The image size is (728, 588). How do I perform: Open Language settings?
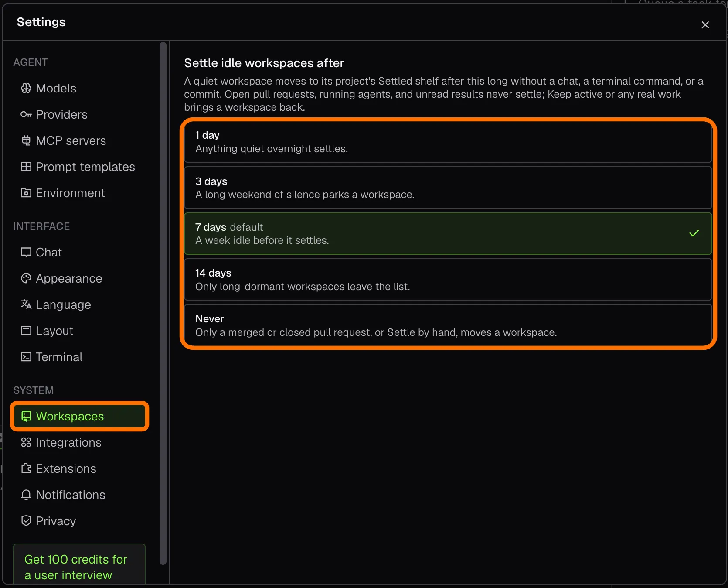click(x=79, y=304)
